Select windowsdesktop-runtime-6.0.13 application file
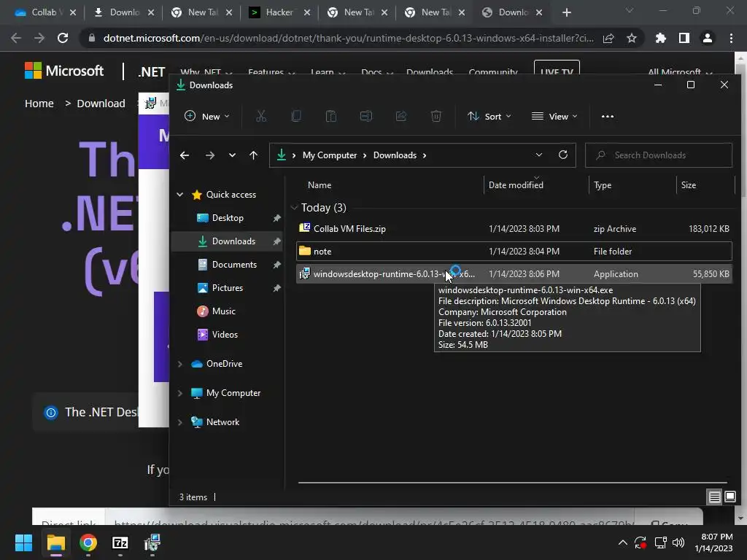747x560 pixels. coord(514,274)
